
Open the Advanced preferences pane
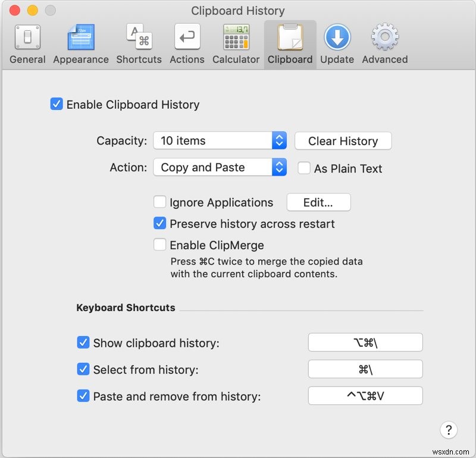[384, 37]
